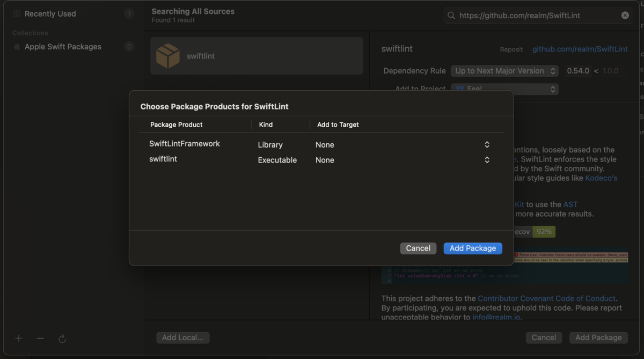644x359 pixels.
Task: Cancel the Choose Package Products dialog
Action: tap(418, 248)
